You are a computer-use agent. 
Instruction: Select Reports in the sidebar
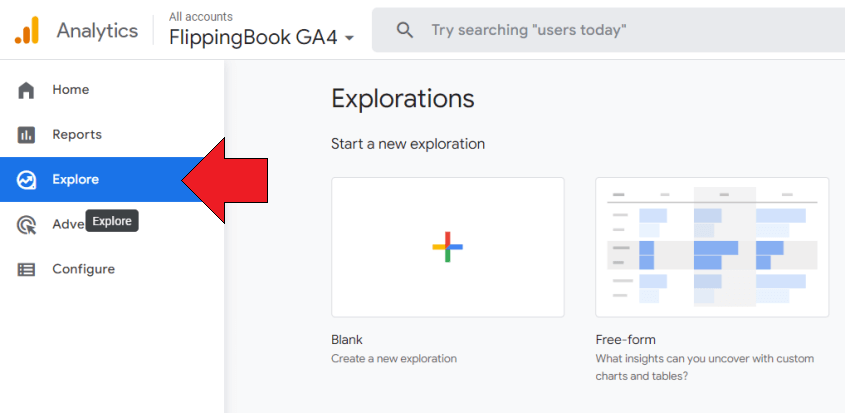point(112,135)
